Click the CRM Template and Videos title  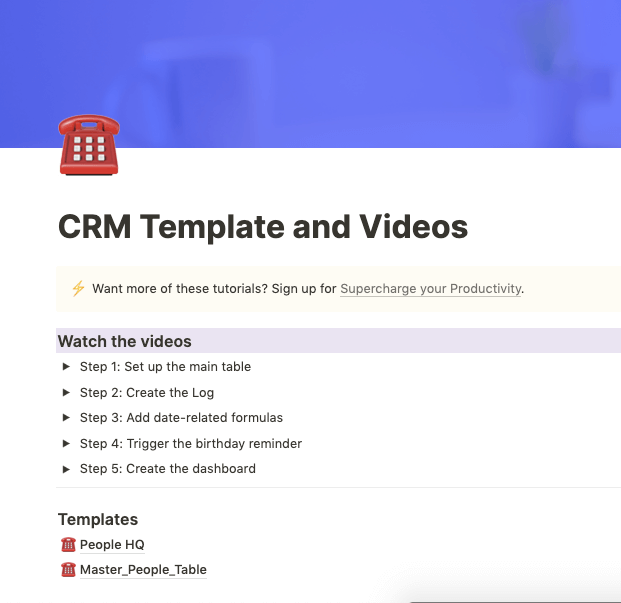tap(263, 227)
